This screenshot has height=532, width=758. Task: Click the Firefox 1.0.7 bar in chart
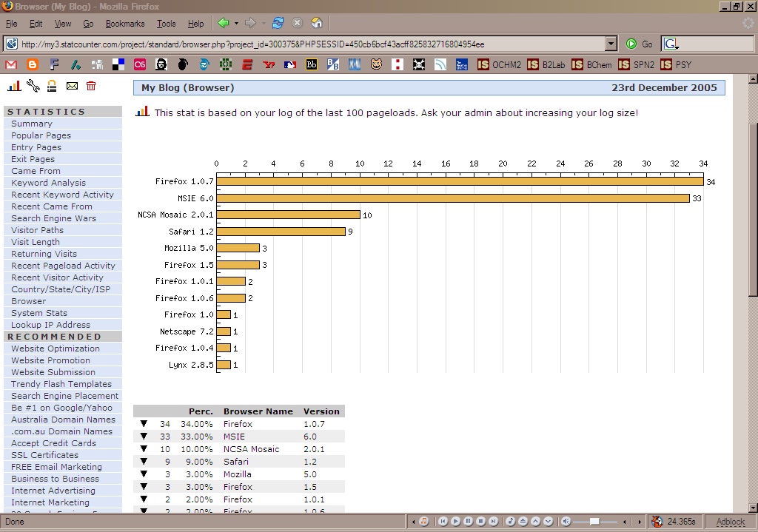[460, 181]
